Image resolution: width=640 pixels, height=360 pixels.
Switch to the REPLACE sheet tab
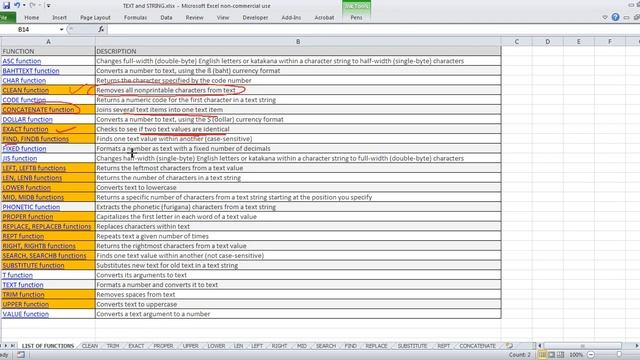(x=376, y=346)
